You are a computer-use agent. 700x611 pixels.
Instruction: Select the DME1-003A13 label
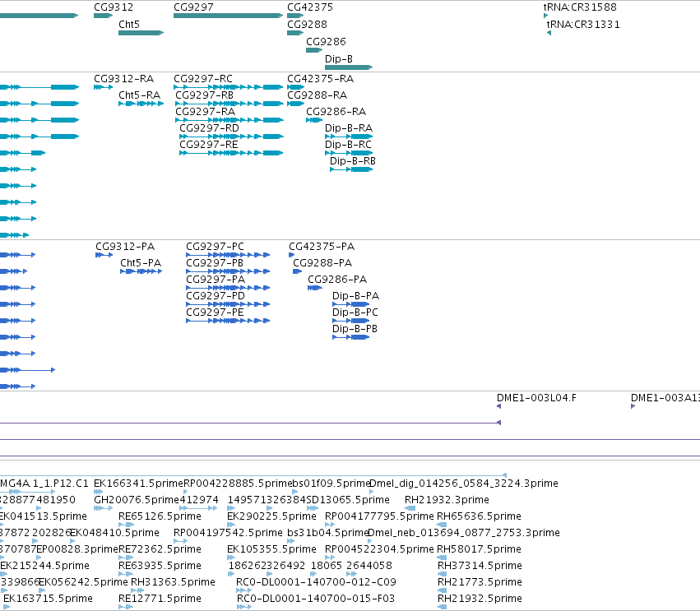665,398
